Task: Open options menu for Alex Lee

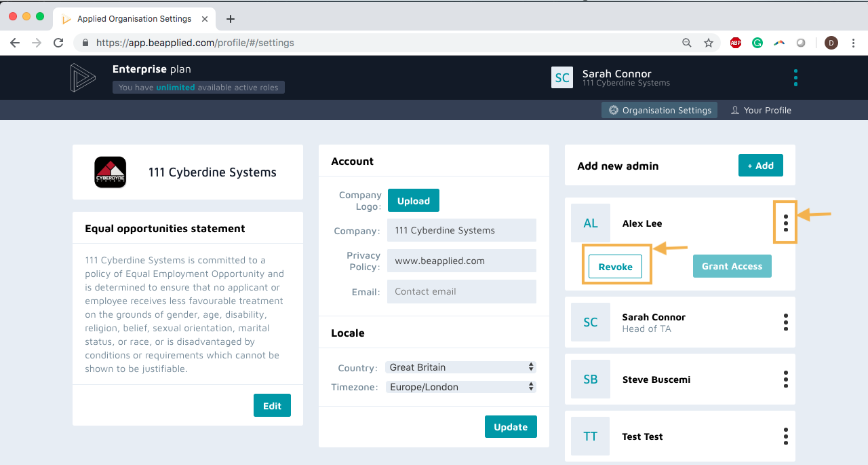Action: point(785,223)
